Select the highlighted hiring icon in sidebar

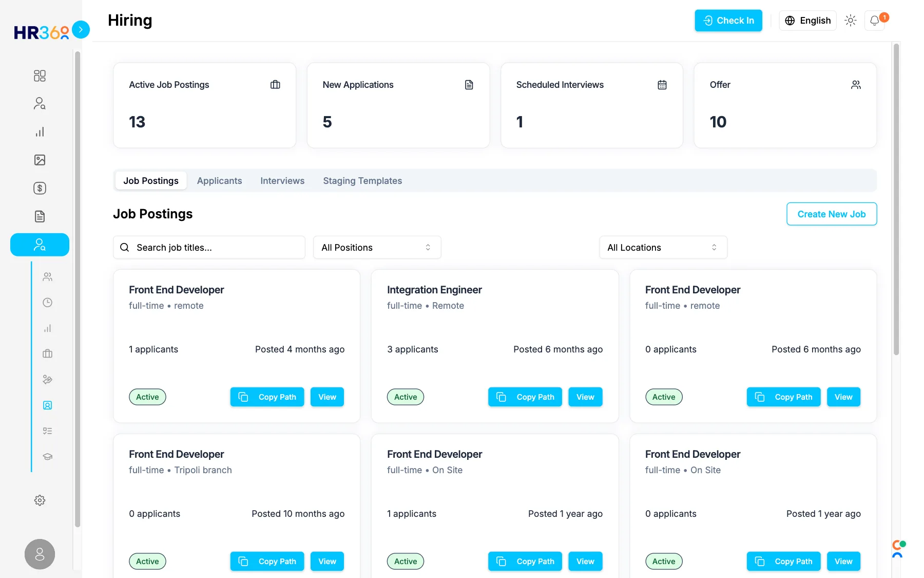click(x=40, y=245)
